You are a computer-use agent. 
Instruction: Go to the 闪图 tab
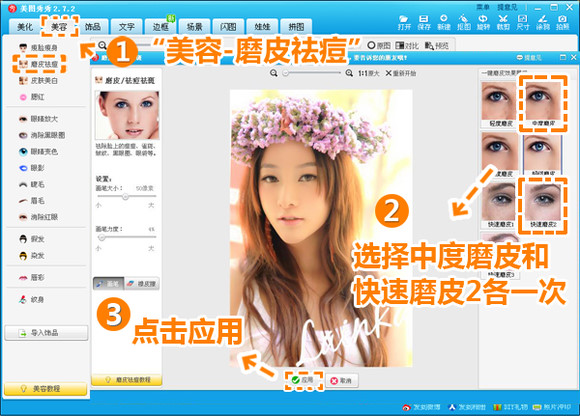(228, 27)
